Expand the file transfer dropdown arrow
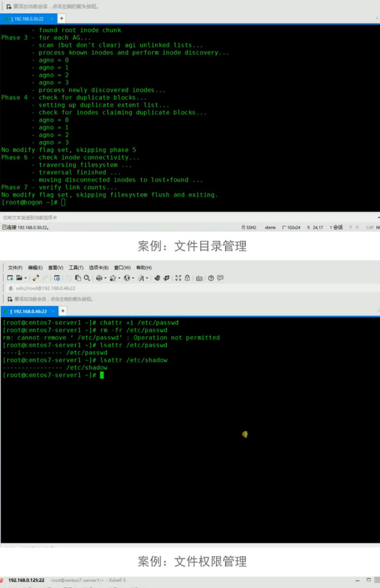Screen dimensions: 380x588 click(x=119, y=278)
